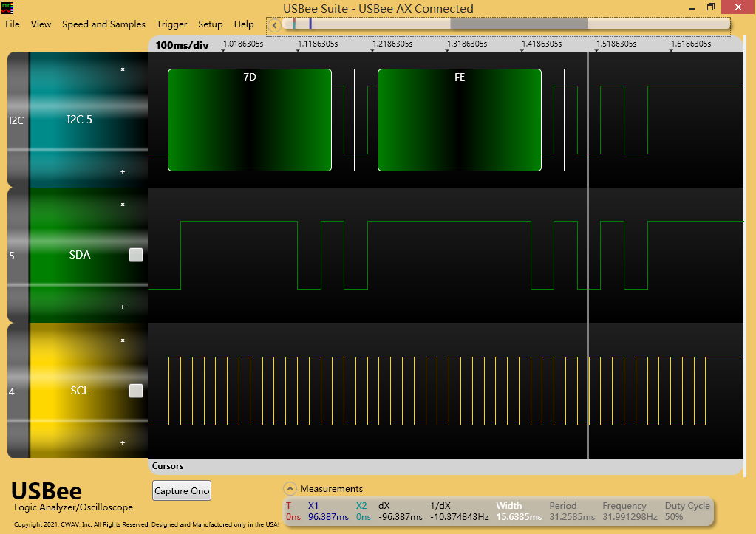Click the gray overview scrollbar thumb
This screenshot has width=756, height=534.
518,24
